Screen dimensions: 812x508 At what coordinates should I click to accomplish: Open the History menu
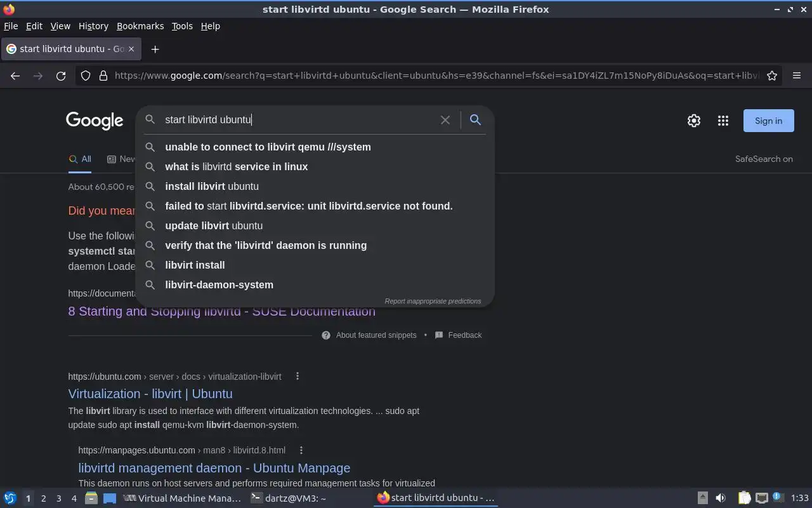coord(93,26)
